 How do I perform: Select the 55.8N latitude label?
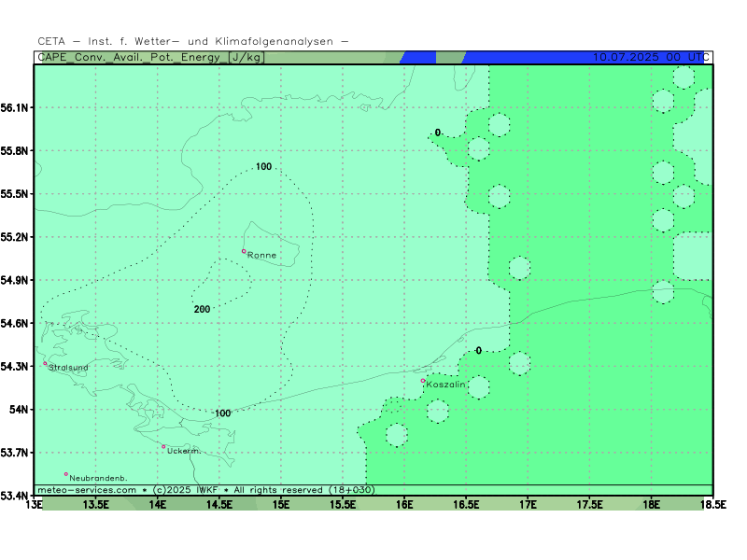pos(14,151)
